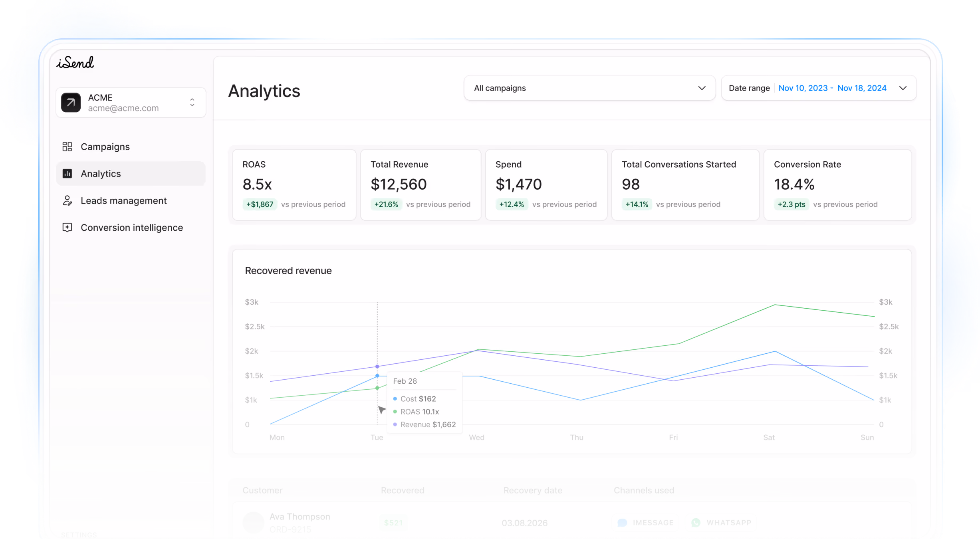Click the green ROAS data point on Tue
The height and width of the screenshot is (539, 980).
coord(377,388)
